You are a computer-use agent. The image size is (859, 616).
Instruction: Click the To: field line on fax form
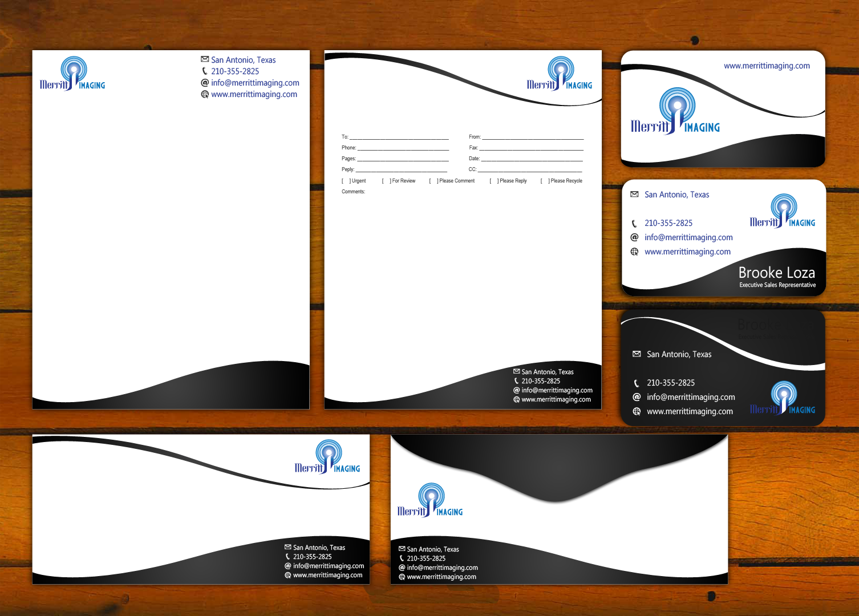pos(399,137)
